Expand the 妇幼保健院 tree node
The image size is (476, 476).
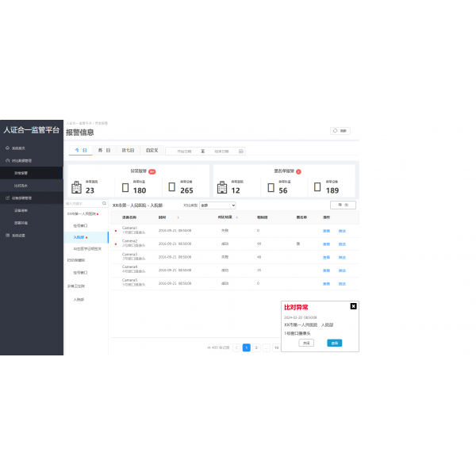click(76, 260)
